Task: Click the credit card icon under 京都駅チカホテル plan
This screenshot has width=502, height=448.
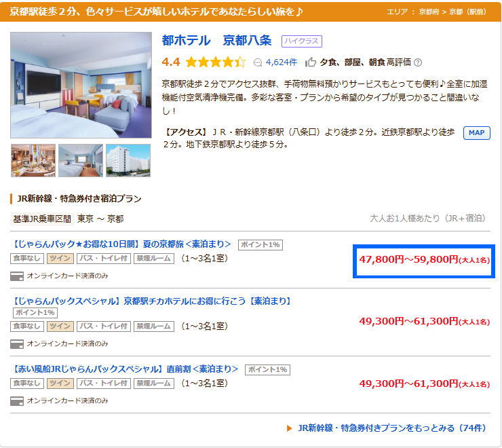Action: point(17,344)
